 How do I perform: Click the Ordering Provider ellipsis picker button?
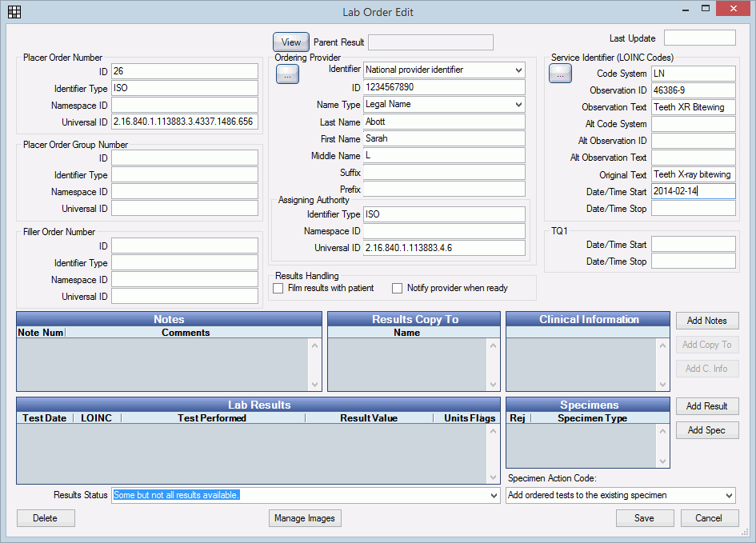[x=287, y=74]
